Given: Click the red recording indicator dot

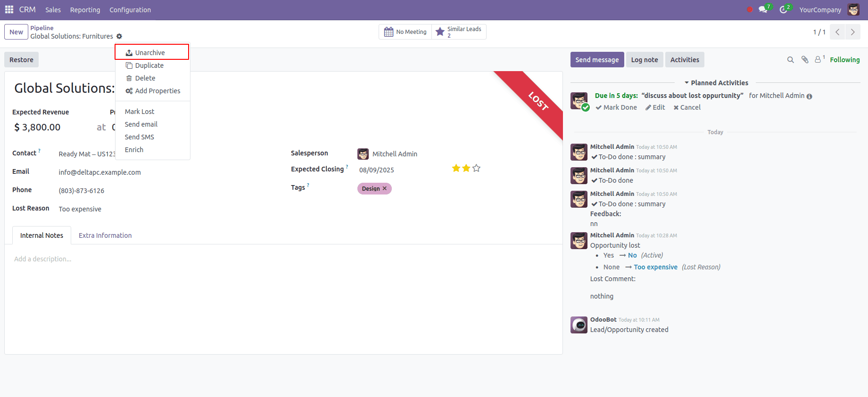Looking at the screenshot, I should click(750, 9).
